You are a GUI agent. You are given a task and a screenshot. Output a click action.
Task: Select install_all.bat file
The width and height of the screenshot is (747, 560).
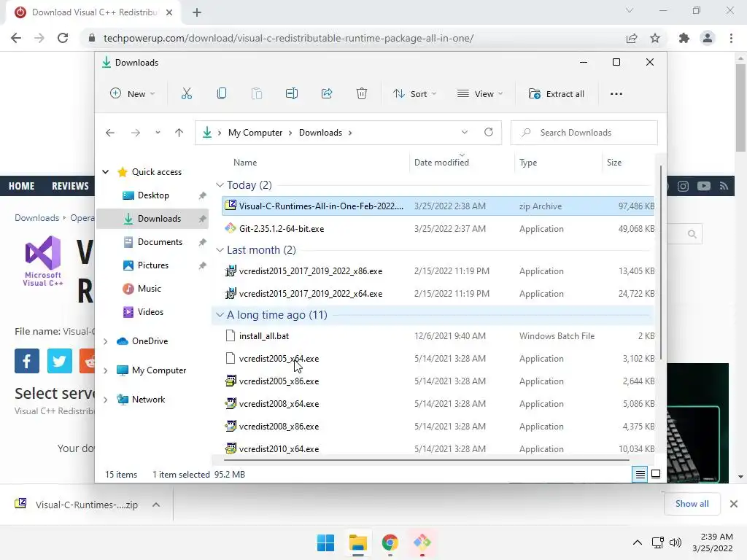click(438, 335)
